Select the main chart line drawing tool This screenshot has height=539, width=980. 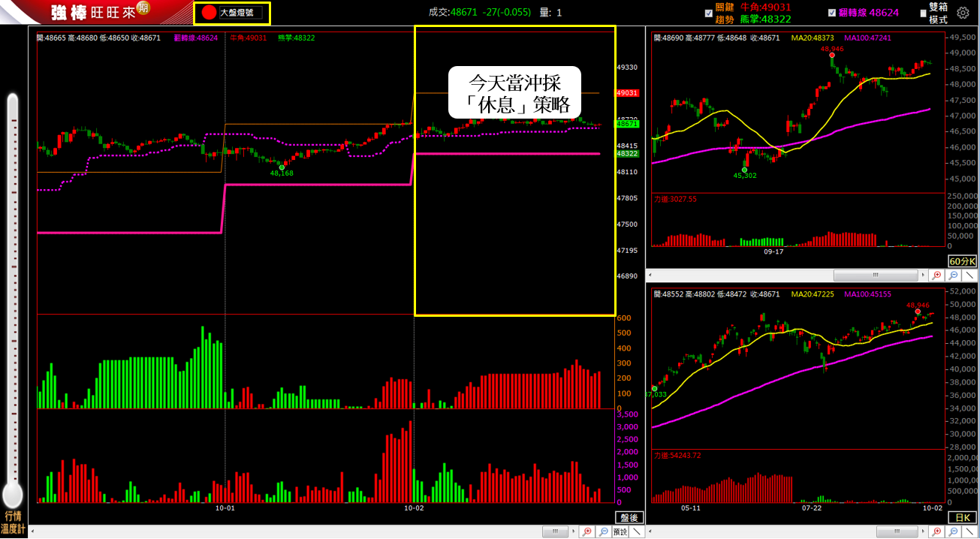637,531
